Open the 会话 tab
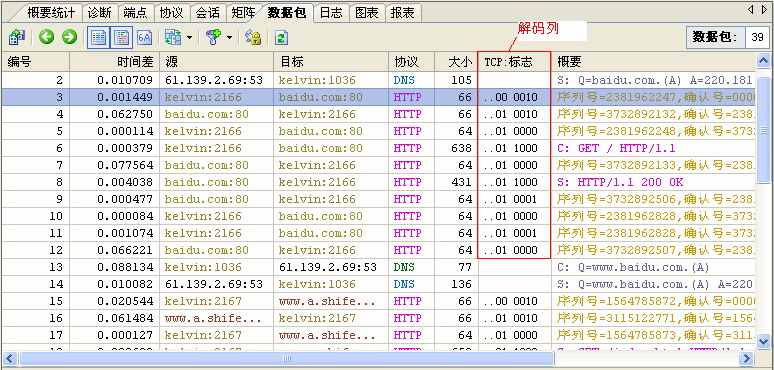This screenshot has width=774, height=370. click(x=208, y=12)
